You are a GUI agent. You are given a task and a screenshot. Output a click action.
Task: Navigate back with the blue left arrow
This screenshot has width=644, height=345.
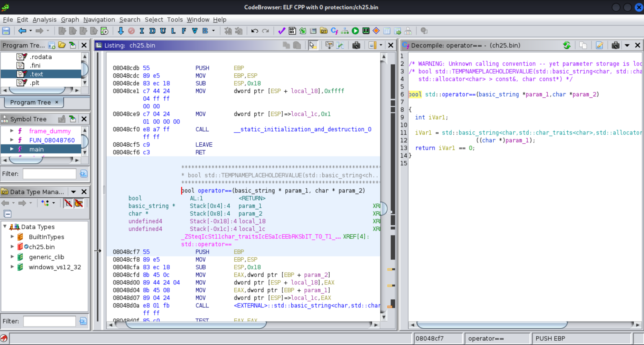[x=22, y=31]
